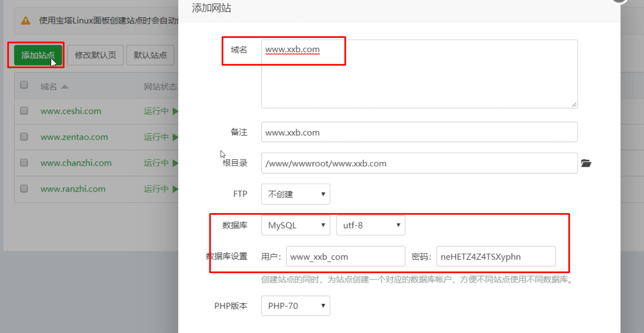Focus the 备注 remark input field
This screenshot has width=644, height=333.
coord(419,133)
